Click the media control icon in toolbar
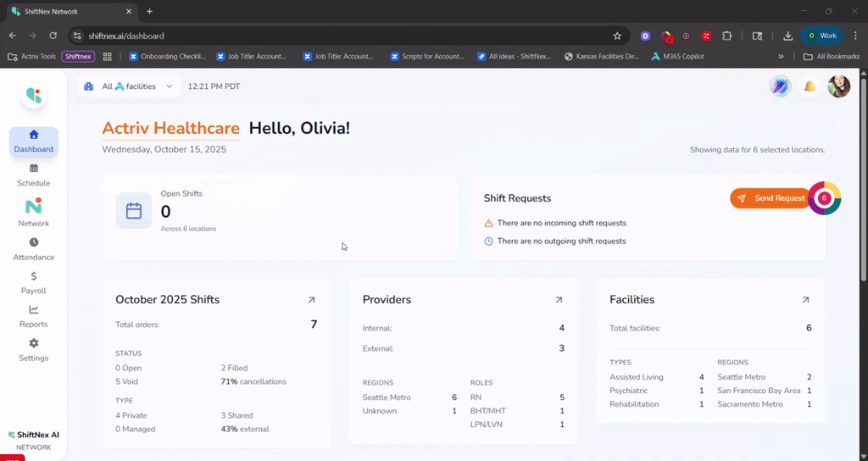The image size is (868, 461). [757, 36]
